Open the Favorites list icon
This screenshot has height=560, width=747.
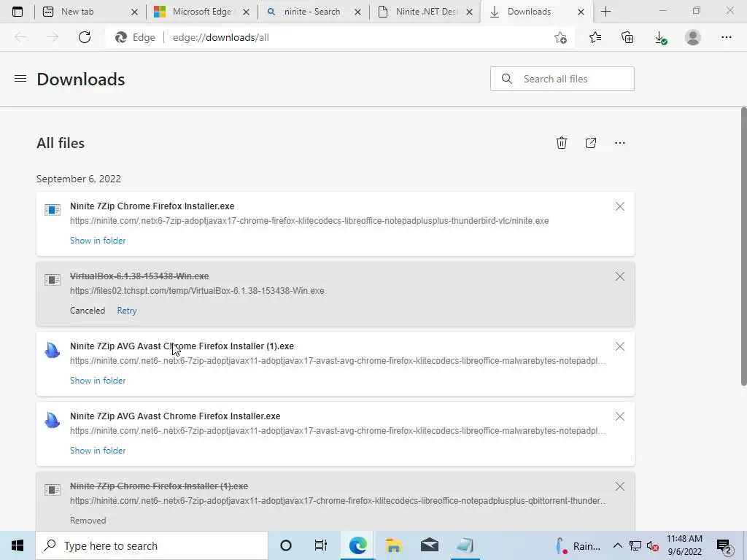(595, 37)
